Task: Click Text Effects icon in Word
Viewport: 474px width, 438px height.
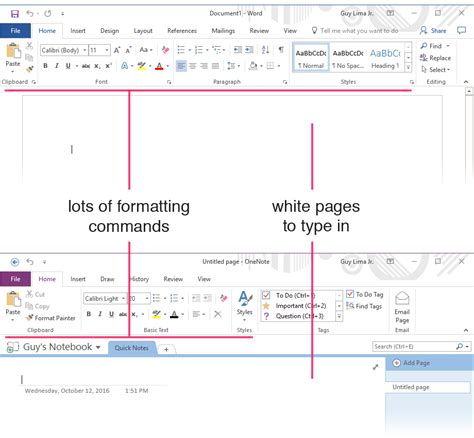Action: point(124,66)
